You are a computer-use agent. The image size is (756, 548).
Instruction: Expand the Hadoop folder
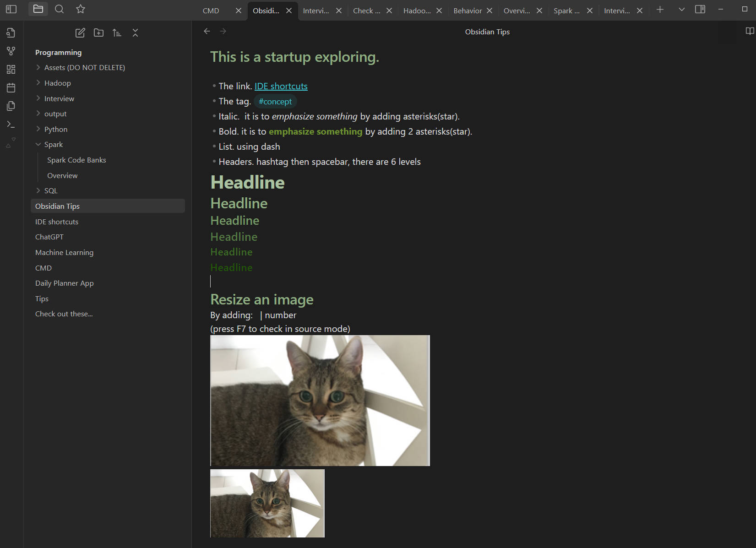pyautogui.click(x=57, y=83)
